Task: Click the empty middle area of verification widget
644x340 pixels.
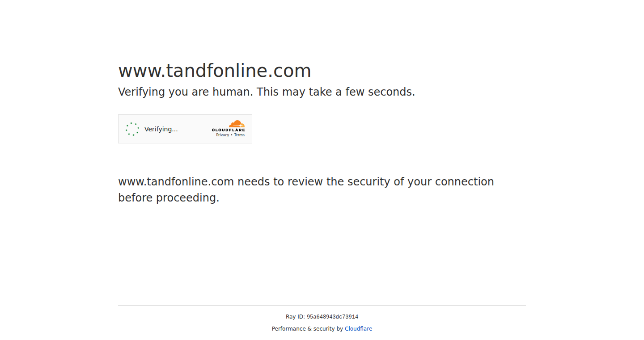Action: 195,129
